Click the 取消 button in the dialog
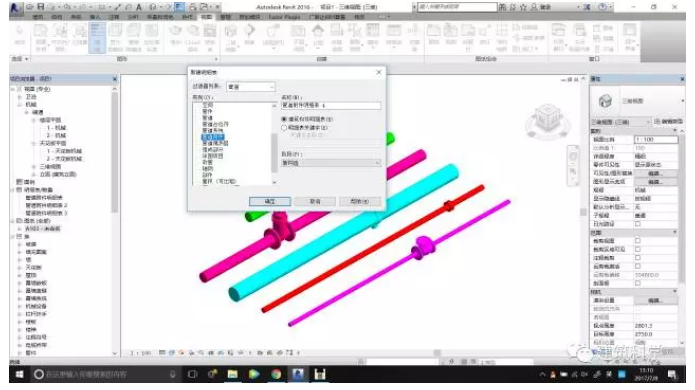695x390 pixels. (315, 201)
